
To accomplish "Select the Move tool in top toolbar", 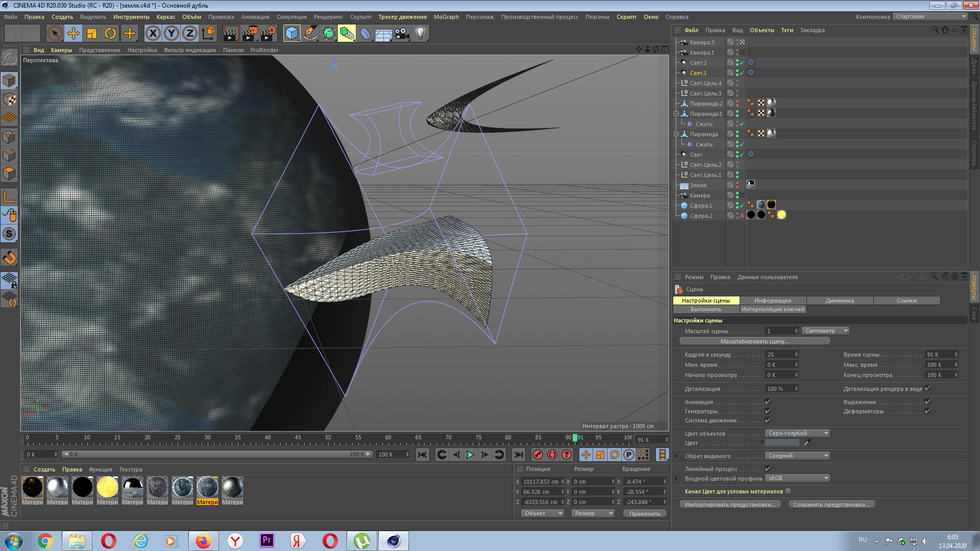I will (73, 34).
